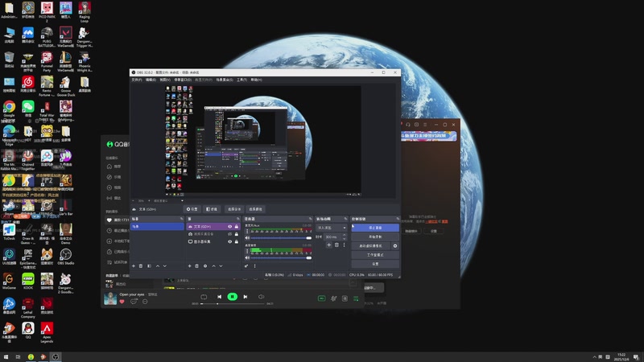This screenshot has width=644, height=362.
Task: Show the video capture device source
Action: pos(229,234)
